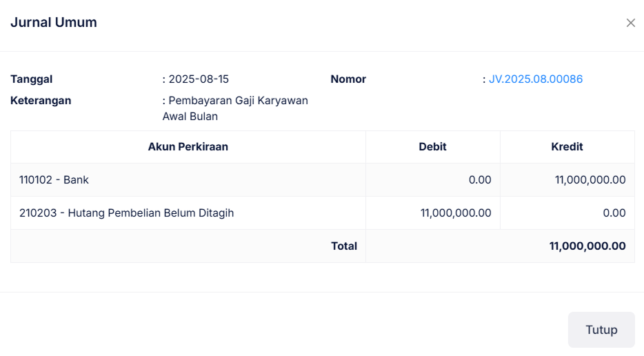Click the bold total amount 11,000,000.00
The width and height of the screenshot is (644, 356).
pos(587,246)
